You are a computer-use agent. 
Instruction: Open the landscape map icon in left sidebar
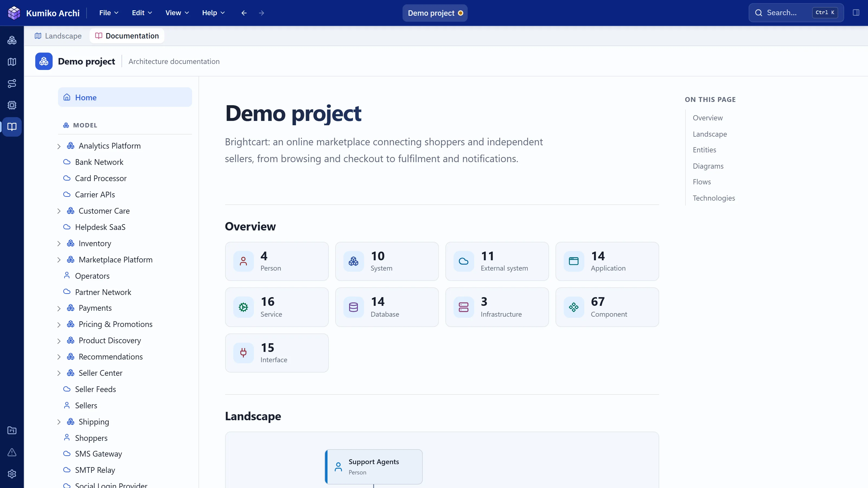click(12, 62)
